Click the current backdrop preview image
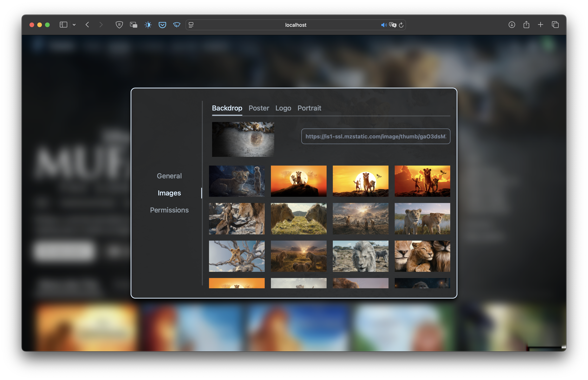This screenshot has height=380, width=588. [x=243, y=139]
